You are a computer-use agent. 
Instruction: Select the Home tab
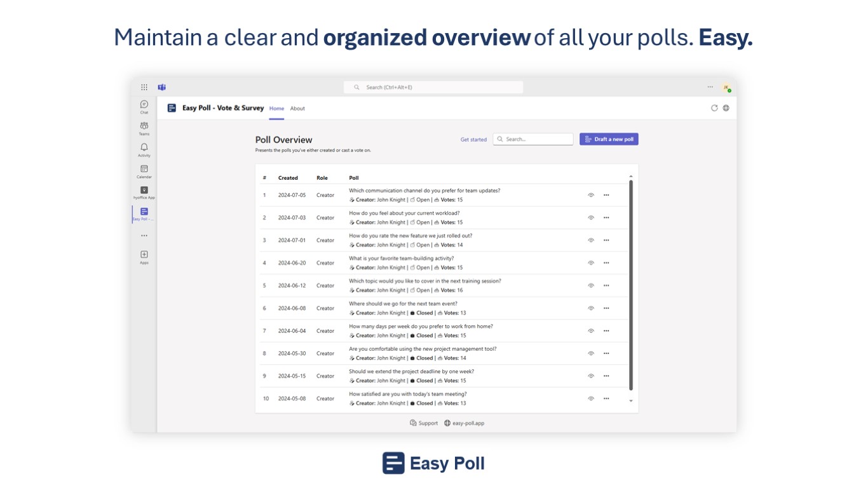276,109
